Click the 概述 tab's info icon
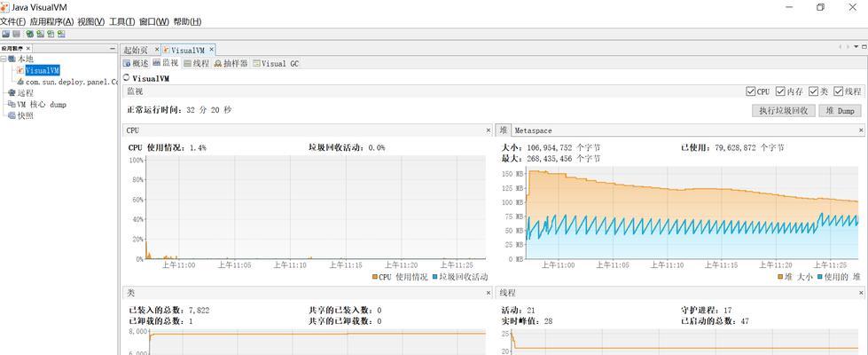The height and width of the screenshot is (355, 868). (x=127, y=63)
